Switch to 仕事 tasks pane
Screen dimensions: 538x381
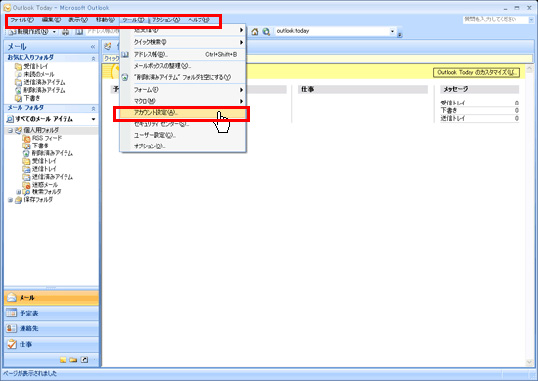tap(51, 344)
